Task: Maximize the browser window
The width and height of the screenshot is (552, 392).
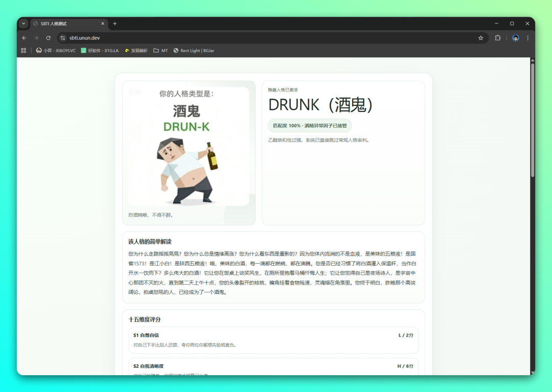Action: tap(512, 24)
